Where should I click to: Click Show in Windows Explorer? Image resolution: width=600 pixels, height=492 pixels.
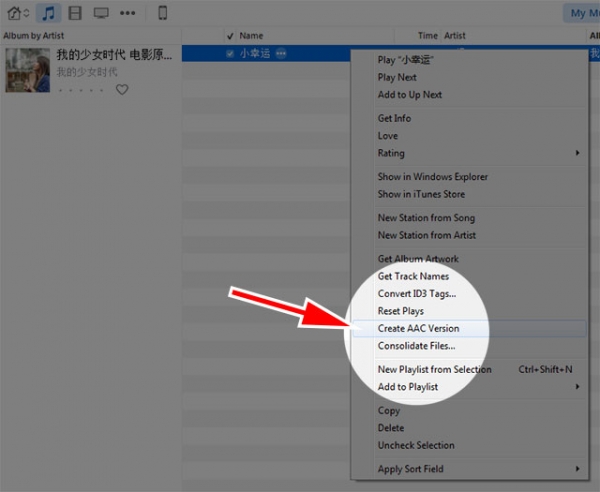click(x=433, y=177)
